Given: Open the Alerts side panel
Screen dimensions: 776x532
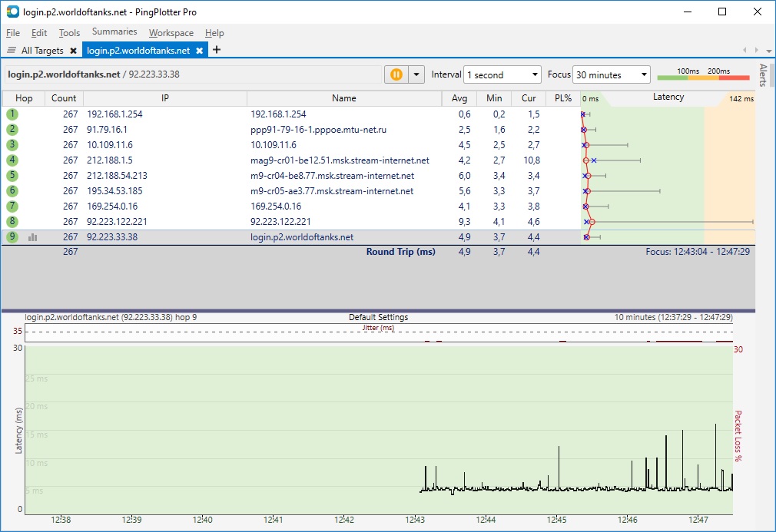Looking at the screenshot, I should point(763,75).
